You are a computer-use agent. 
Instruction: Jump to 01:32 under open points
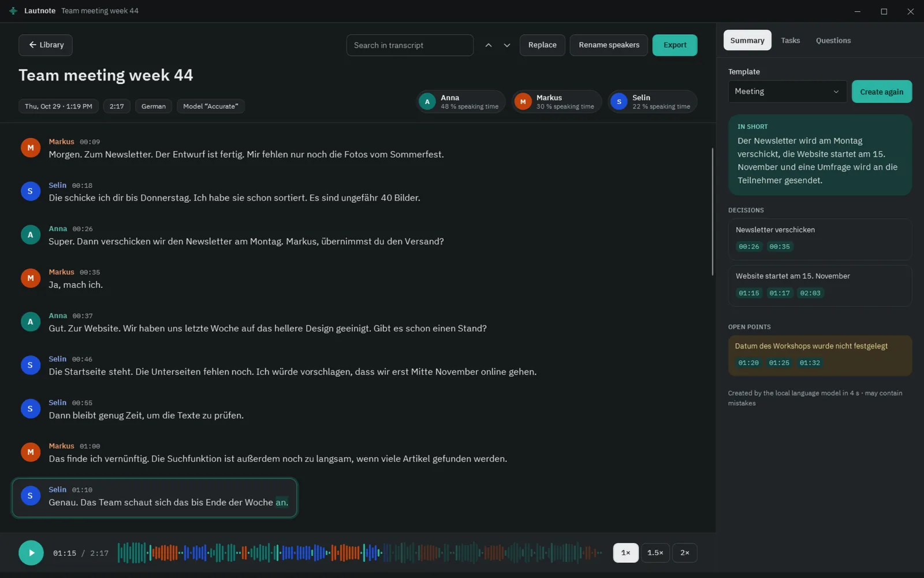point(810,363)
